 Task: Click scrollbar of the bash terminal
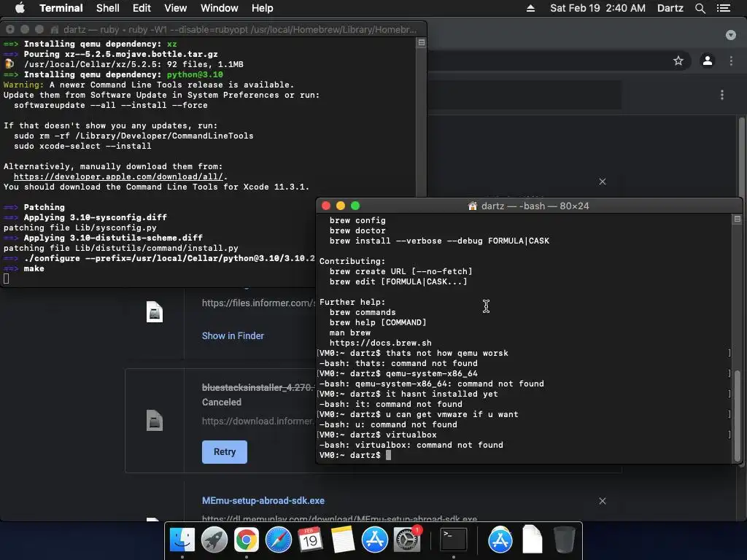click(737, 415)
